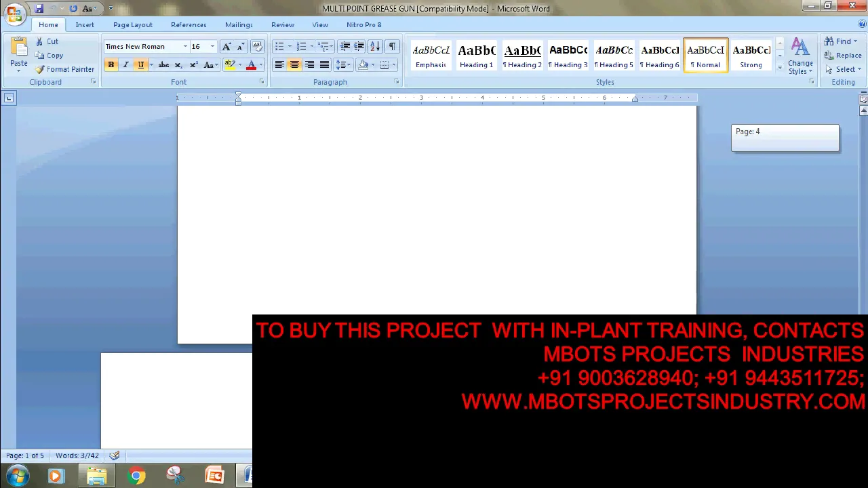Expand the Styles gallery list

point(779,68)
